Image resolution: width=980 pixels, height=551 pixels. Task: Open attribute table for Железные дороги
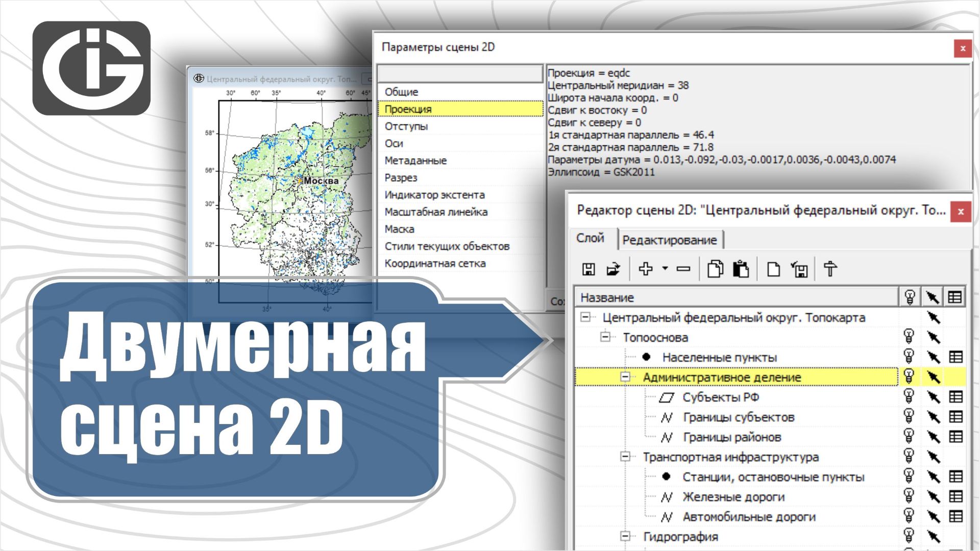(x=955, y=496)
